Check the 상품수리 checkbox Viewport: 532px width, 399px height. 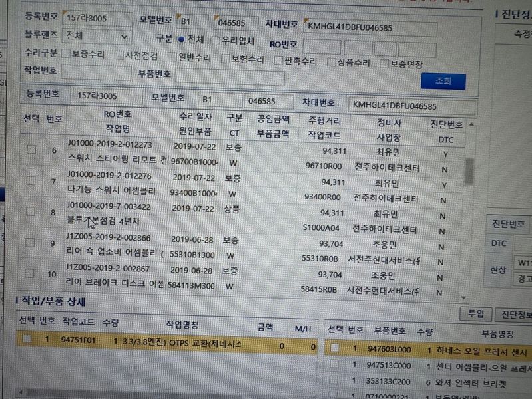click(x=331, y=63)
